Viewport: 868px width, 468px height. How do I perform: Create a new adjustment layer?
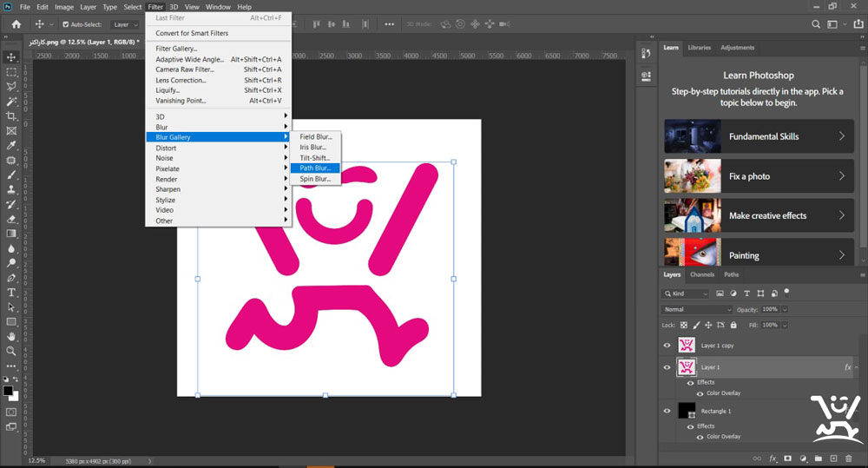[x=803, y=458]
